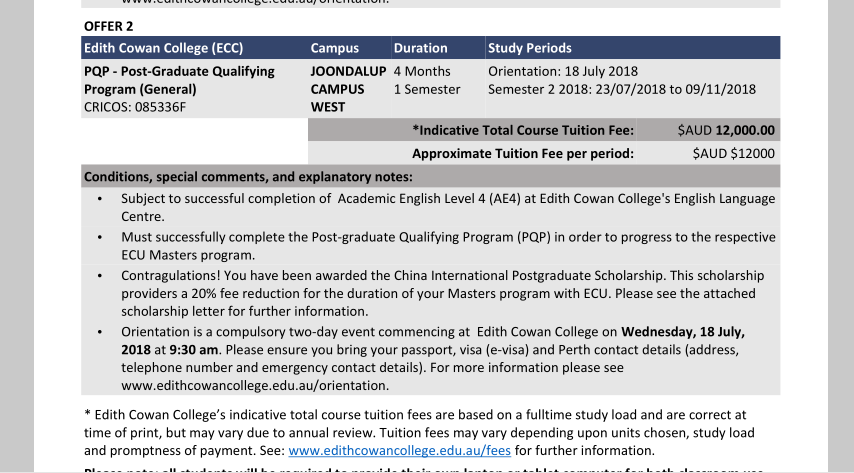Viewport: 854px width, 473px height.
Task: Click the $AUD $12000 per period amount
Action: tap(734, 154)
